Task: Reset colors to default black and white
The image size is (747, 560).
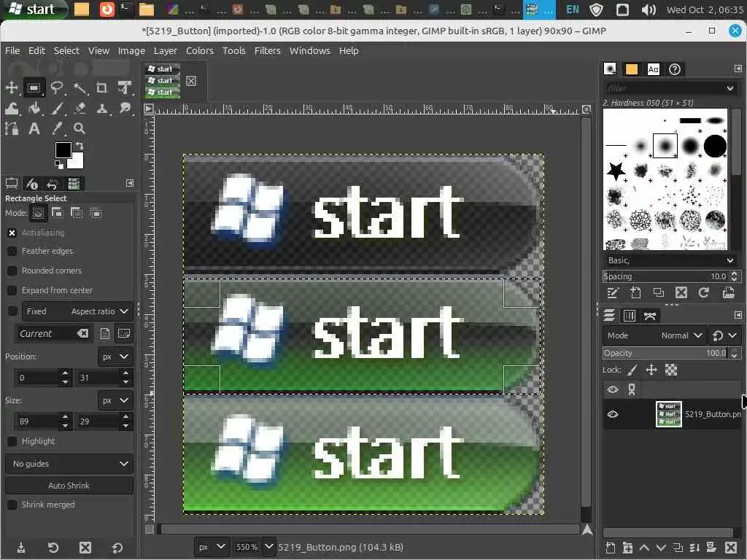Action: point(58,165)
